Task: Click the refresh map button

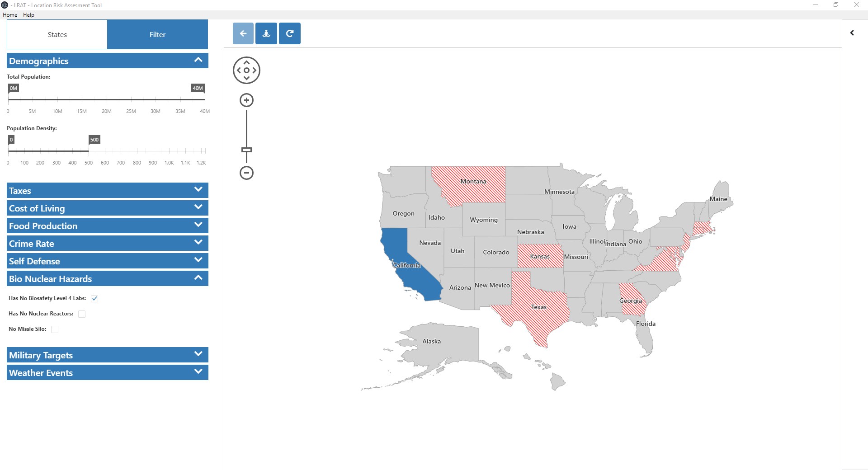Action: pos(290,33)
